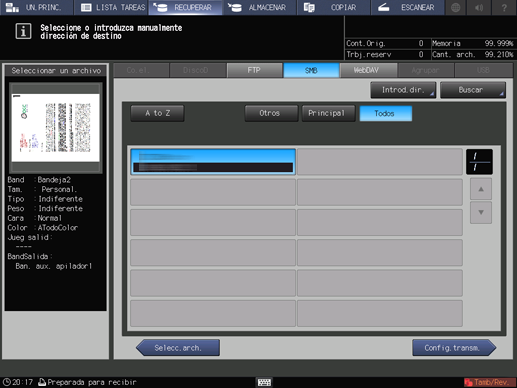Open the LISTA TAREAS job list
This screenshot has width=517, height=388.
point(111,7)
